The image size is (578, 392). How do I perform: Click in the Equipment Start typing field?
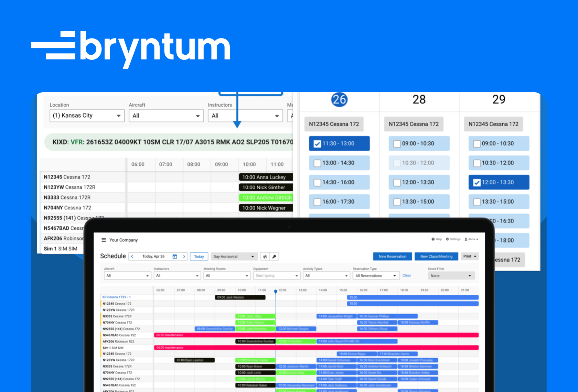point(277,275)
